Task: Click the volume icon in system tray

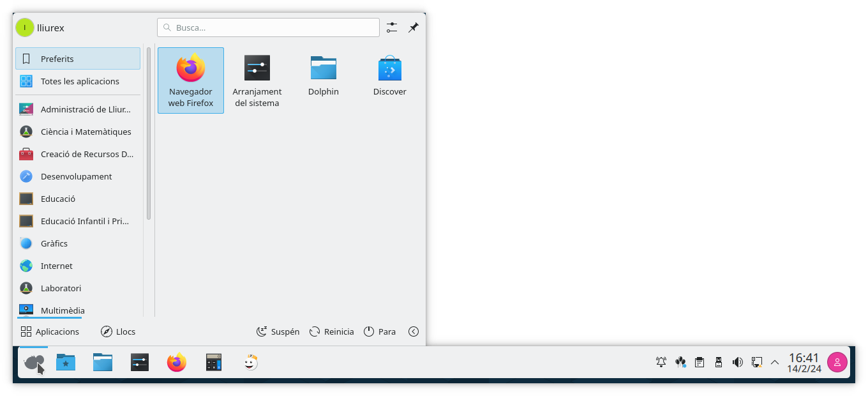Action: pos(737,363)
